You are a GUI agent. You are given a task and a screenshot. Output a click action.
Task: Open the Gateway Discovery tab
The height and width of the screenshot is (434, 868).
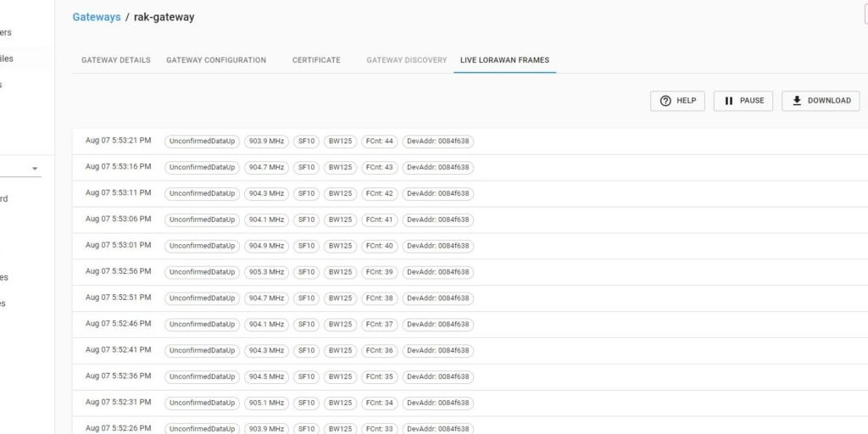click(406, 60)
